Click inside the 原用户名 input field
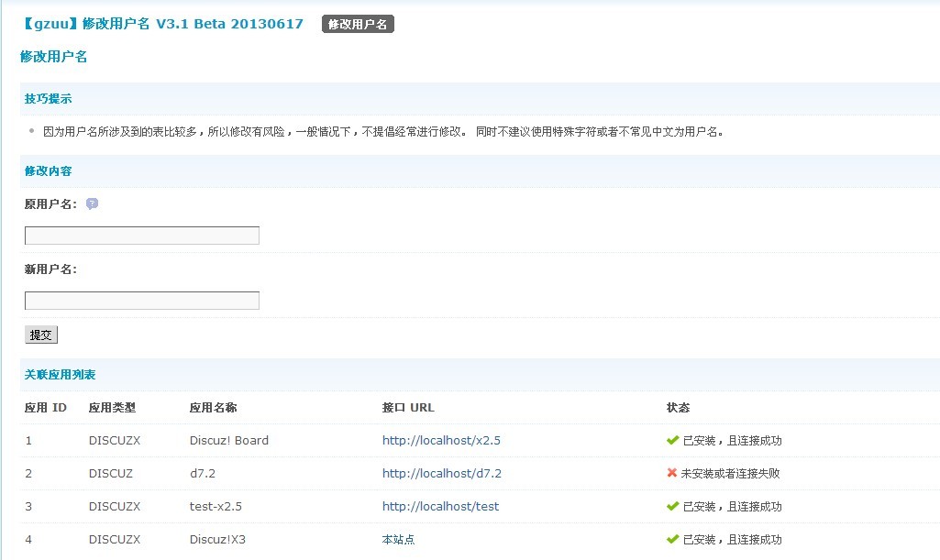 point(141,235)
